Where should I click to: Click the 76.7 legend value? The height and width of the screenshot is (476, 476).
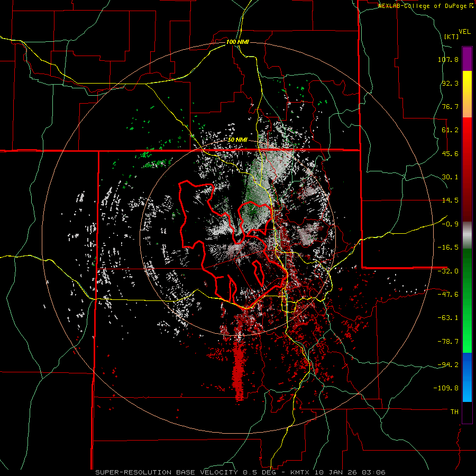click(450, 106)
